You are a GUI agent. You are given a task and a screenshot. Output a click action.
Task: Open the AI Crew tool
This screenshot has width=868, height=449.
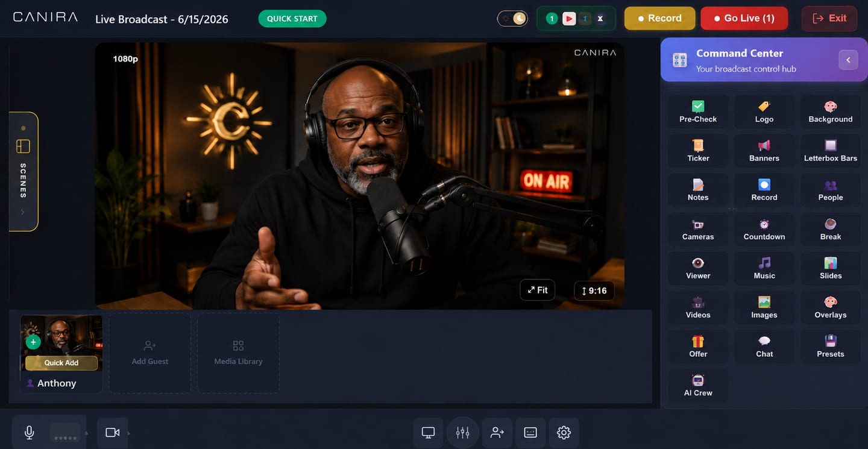click(698, 386)
